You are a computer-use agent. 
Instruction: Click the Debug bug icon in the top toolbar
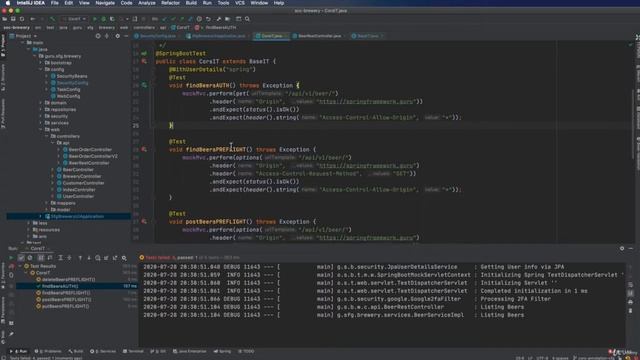point(103,19)
